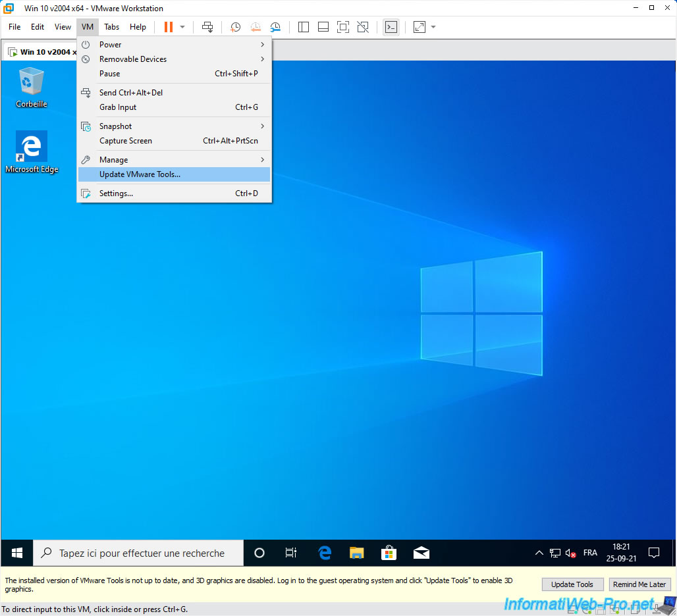Click the Tapez ici pour effectuer une recherche box
This screenshot has height=616, width=677.
pos(138,553)
